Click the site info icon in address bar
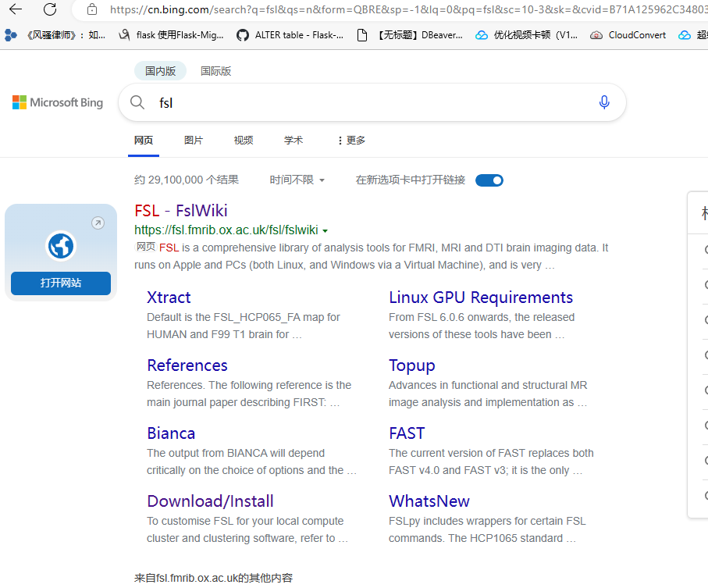 coord(93,11)
